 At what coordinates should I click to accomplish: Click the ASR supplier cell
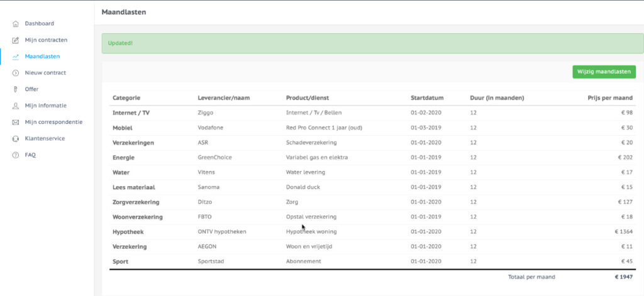(x=203, y=143)
